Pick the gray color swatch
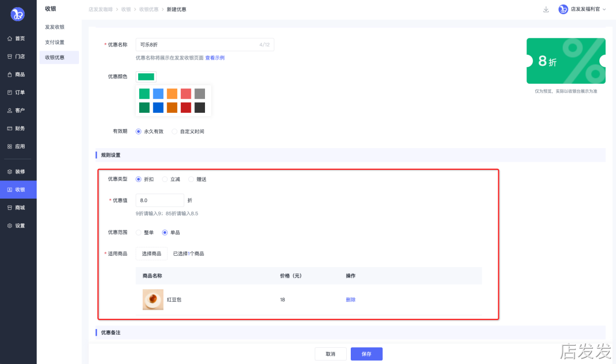The image size is (616, 364). (199, 94)
